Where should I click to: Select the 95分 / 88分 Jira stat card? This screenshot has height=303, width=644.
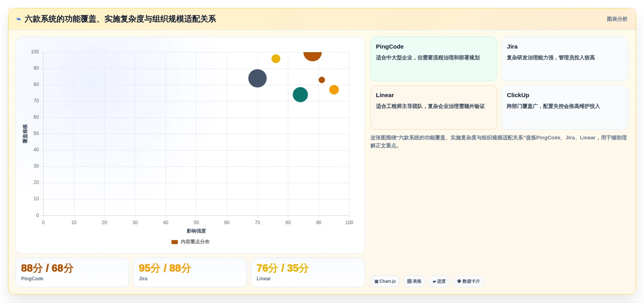190,272
